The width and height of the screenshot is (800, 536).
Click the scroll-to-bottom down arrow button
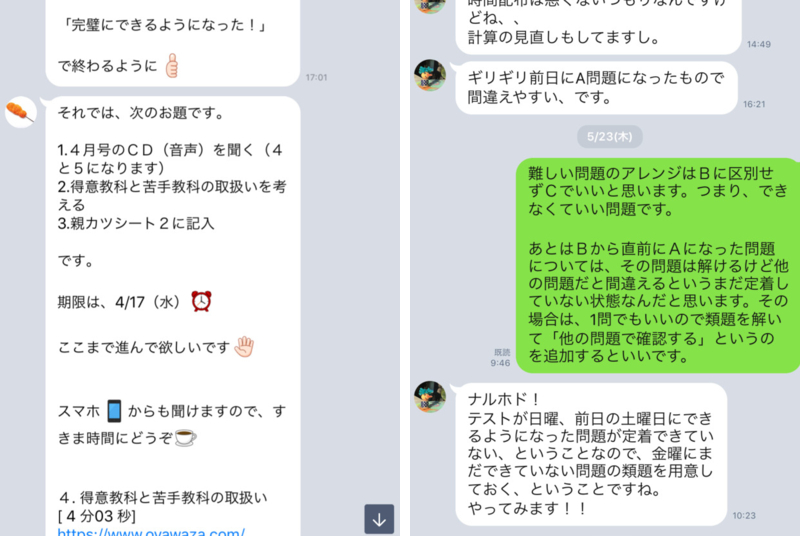[379, 519]
